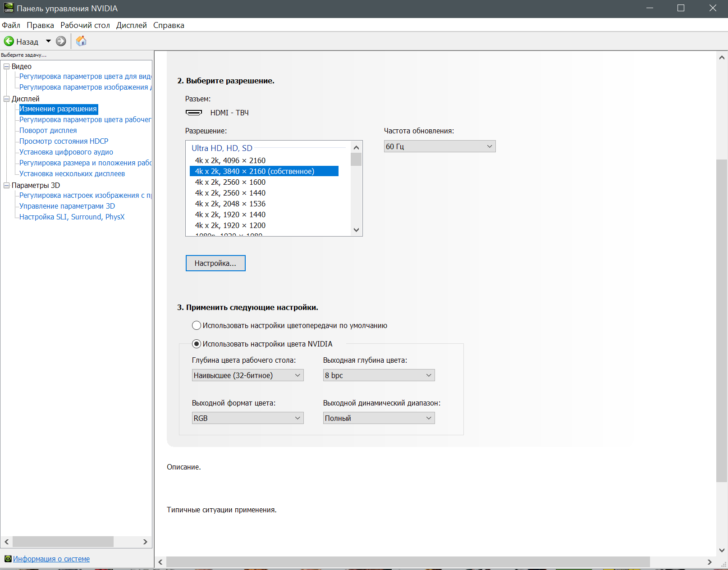Click main panel scroll up arrow
728x570 pixels.
(722, 57)
